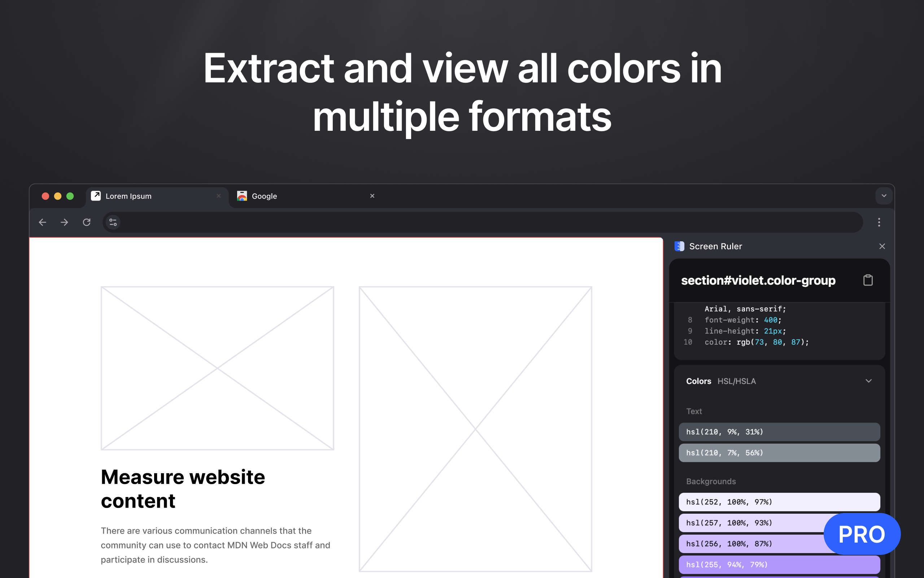Image resolution: width=924 pixels, height=578 pixels.
Task: Click the 'Backgrounds' group label
Action: [x=711, y=481]
